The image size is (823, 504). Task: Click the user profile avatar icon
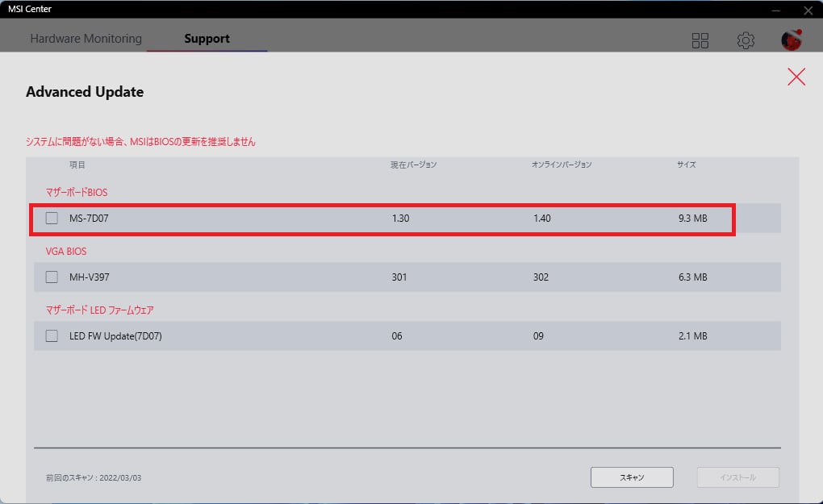point(792,40)
